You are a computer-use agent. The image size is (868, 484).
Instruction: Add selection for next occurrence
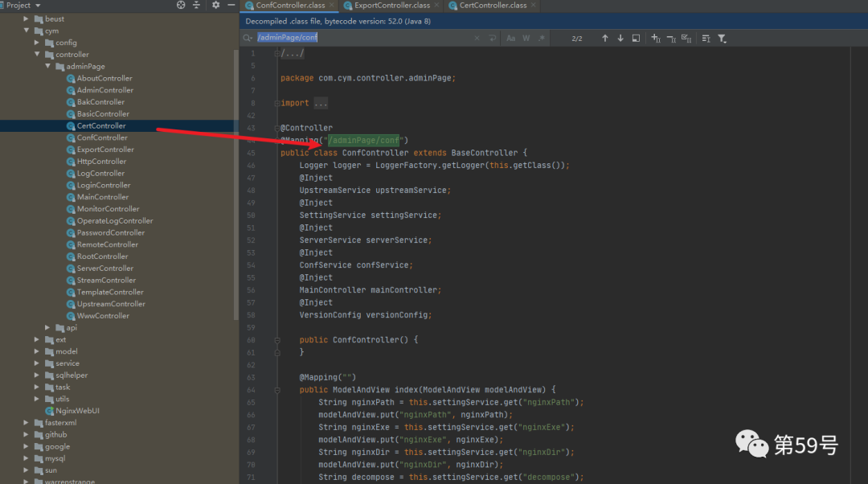pyautogui.click(x=656, y=39)
